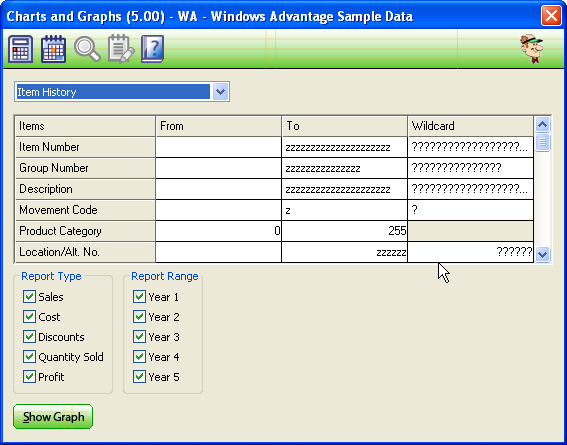Click the Description To field
Viewport: 567px width, 445px height.
click(345, 189)
